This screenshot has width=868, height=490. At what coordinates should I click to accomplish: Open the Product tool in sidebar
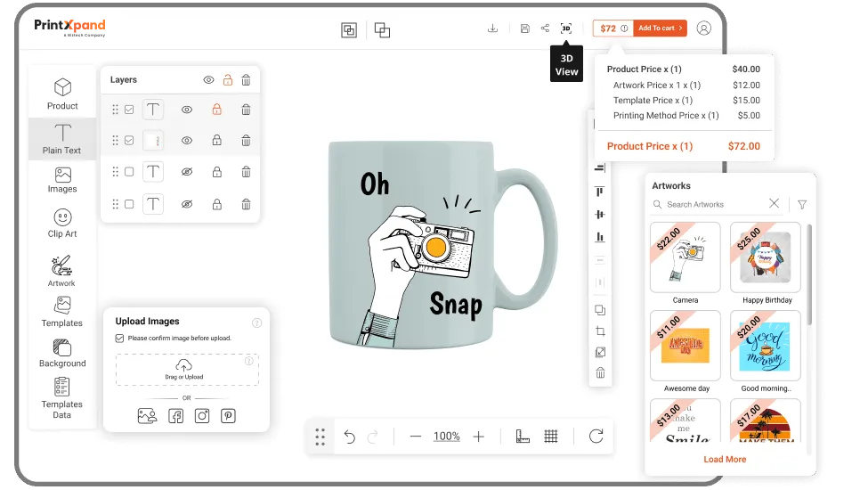click(x=62, y=94)
